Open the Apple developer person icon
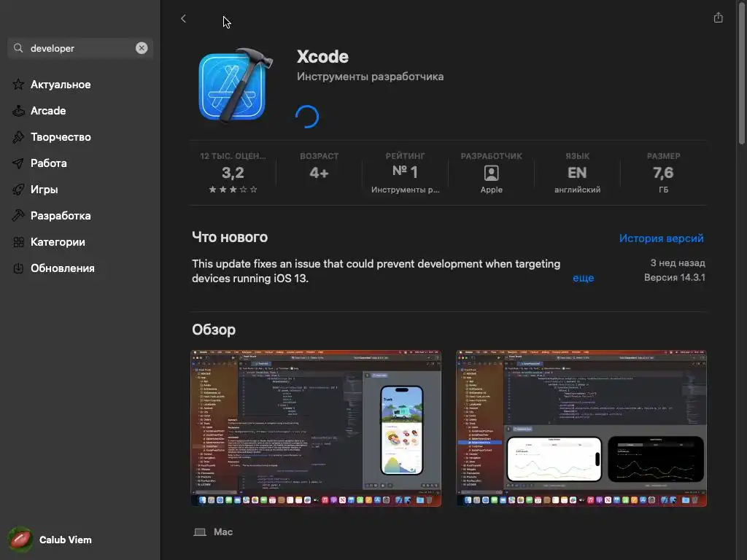The image size is (747, 560). [x=491, y=173]
